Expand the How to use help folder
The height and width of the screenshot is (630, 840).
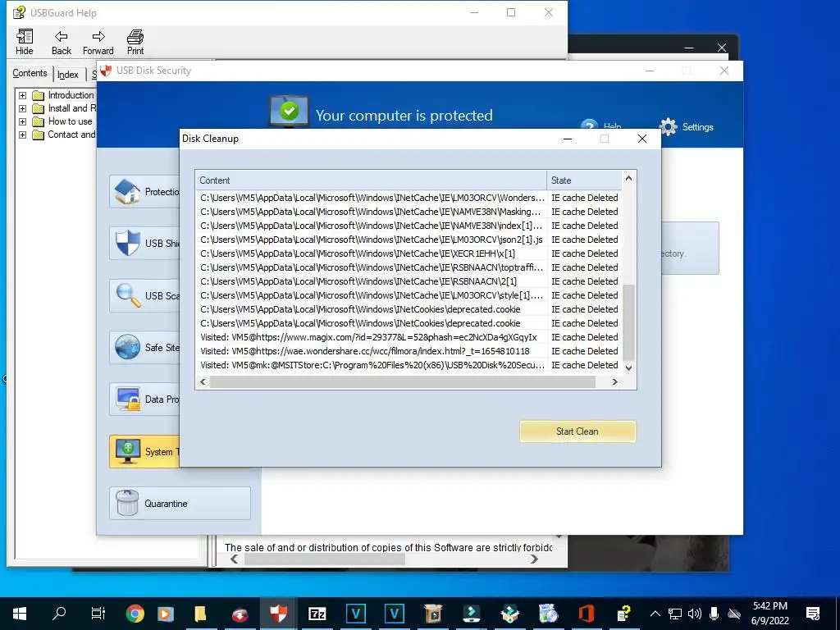tap(22, 121)
